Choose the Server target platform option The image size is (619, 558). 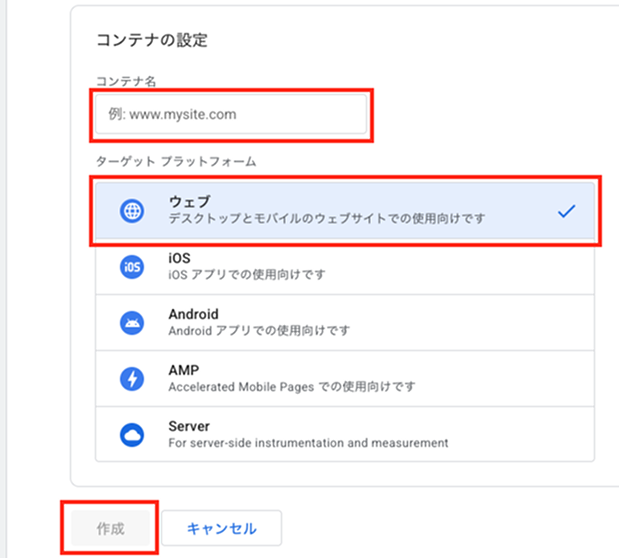(345, 434)
